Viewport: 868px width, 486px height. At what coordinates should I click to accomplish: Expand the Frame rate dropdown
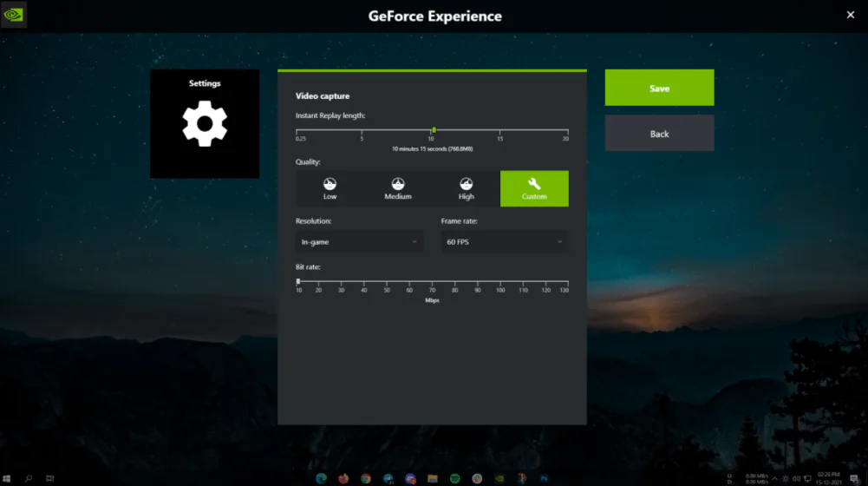click(x=505, y=241)
